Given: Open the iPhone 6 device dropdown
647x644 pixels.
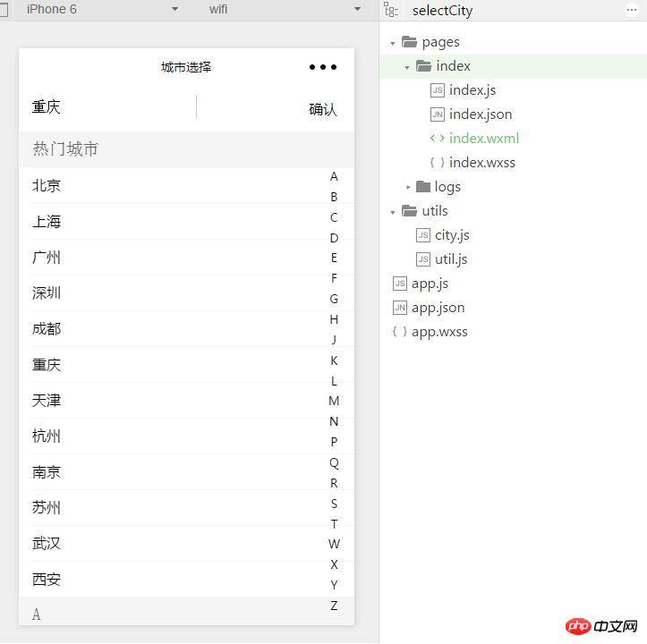Looking at the screenshot, I should 98,9.
